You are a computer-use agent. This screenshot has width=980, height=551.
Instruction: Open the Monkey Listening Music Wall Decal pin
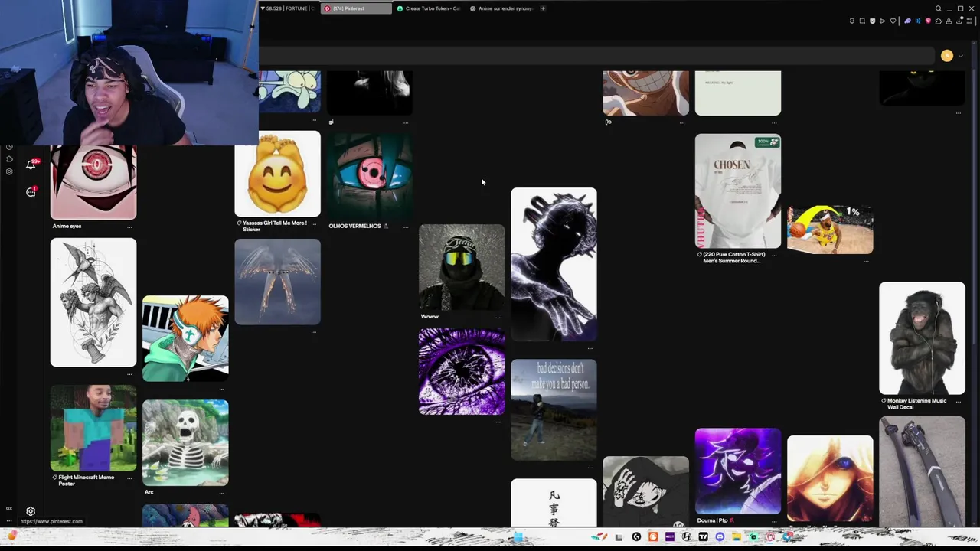point(922,338)
